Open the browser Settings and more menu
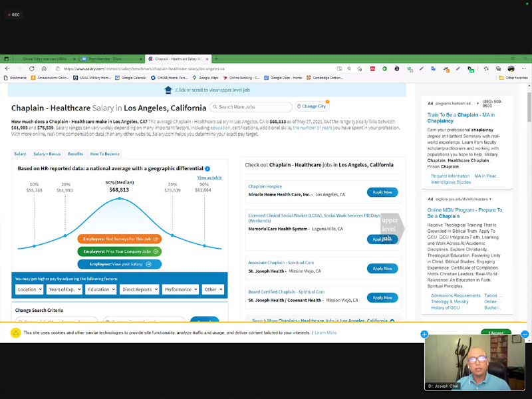This screenshot has height=399, width=532. pyautogui.click(x=524, y=68)
